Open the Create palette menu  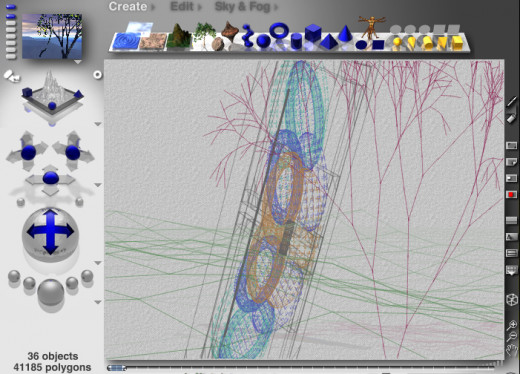click(x=128, y=7)
